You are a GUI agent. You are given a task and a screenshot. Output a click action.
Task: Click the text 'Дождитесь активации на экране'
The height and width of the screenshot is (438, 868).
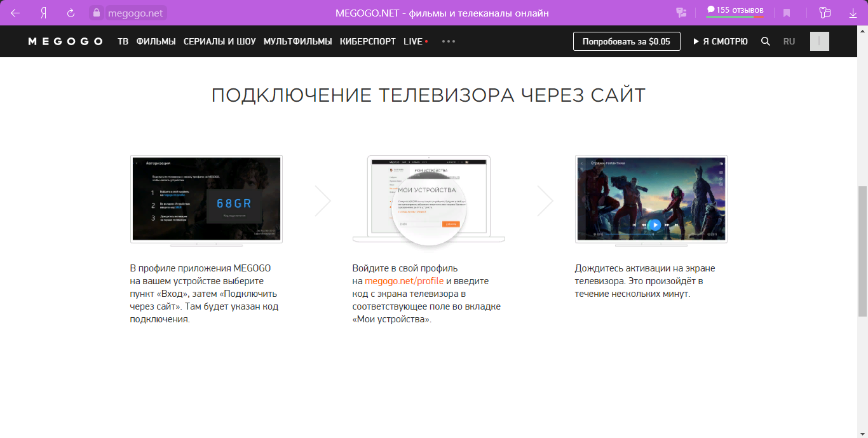645,268
